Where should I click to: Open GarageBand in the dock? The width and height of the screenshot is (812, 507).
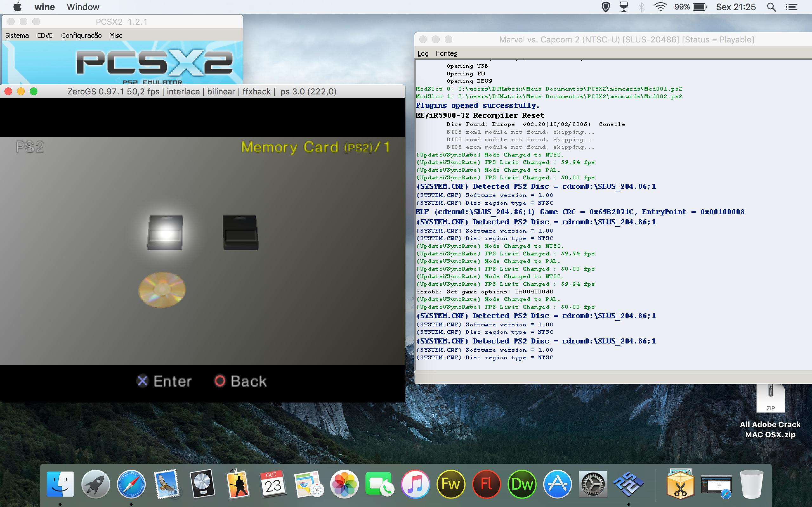[238, 484]
